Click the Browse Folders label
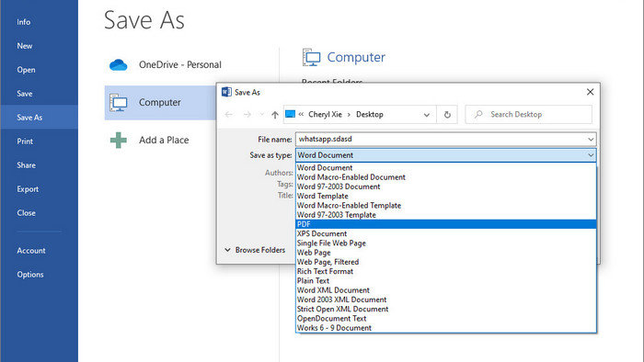The width and height of the screenshot is (644, 362). click(x=260, y=250)
